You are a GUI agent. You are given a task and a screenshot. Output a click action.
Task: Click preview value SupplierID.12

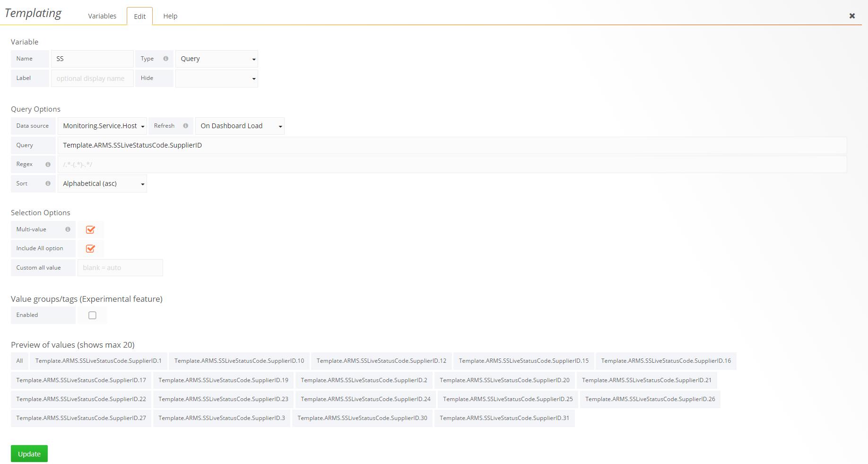pos(382,361)
